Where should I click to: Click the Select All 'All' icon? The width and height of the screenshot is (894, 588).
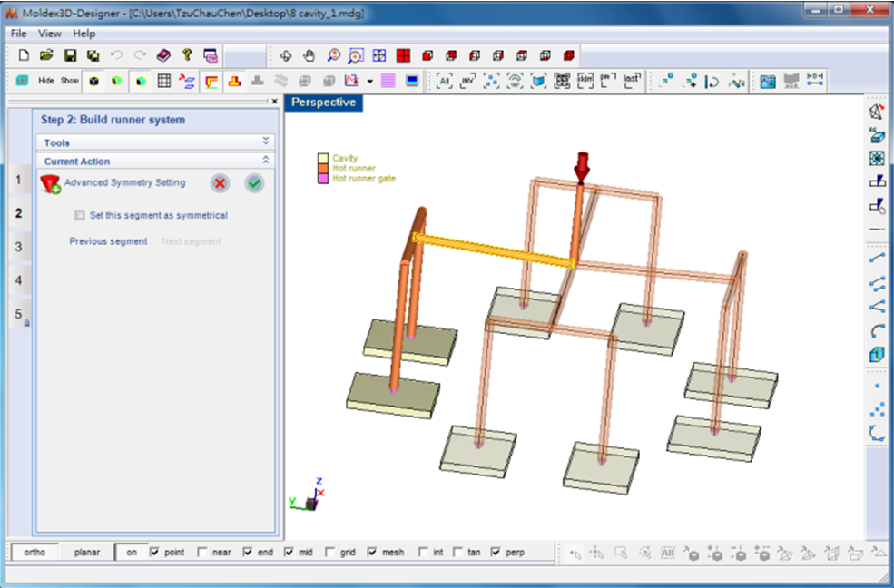pyautogui.click(x=444, y=81)
